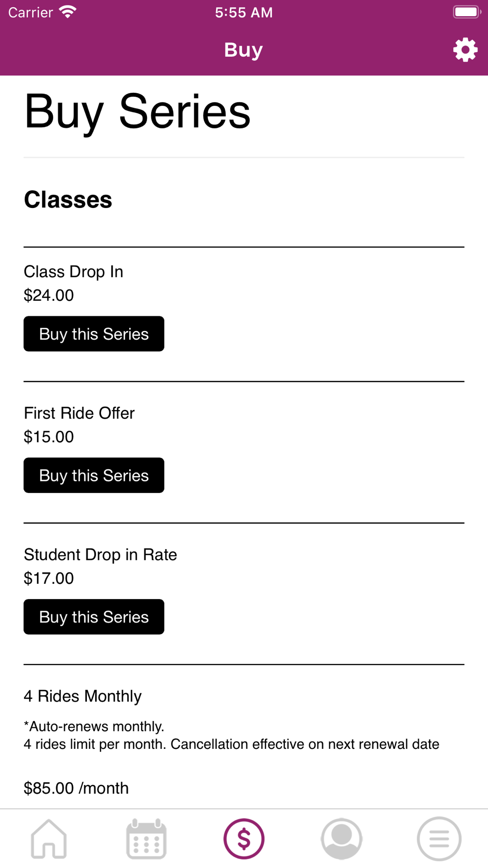Image resolution: width=488 pixels, height=868 pixels.
Task: Tap the Student Drop in Rate title
Action: [101, 555]
